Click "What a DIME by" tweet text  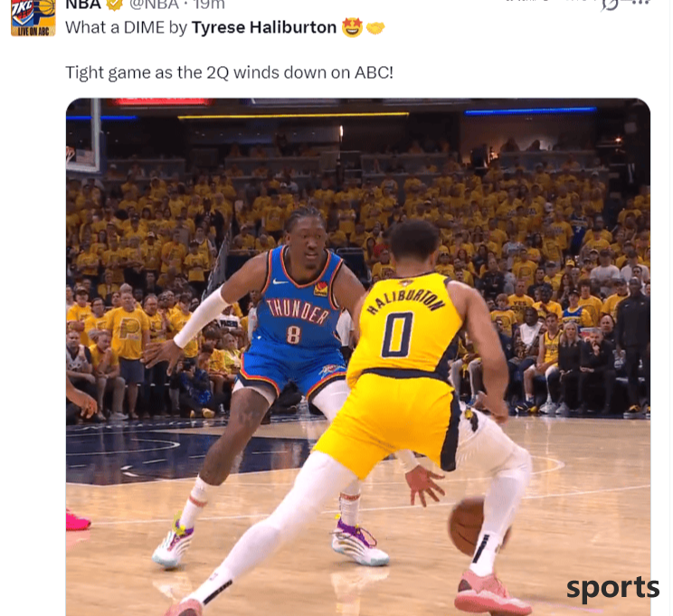127,28
